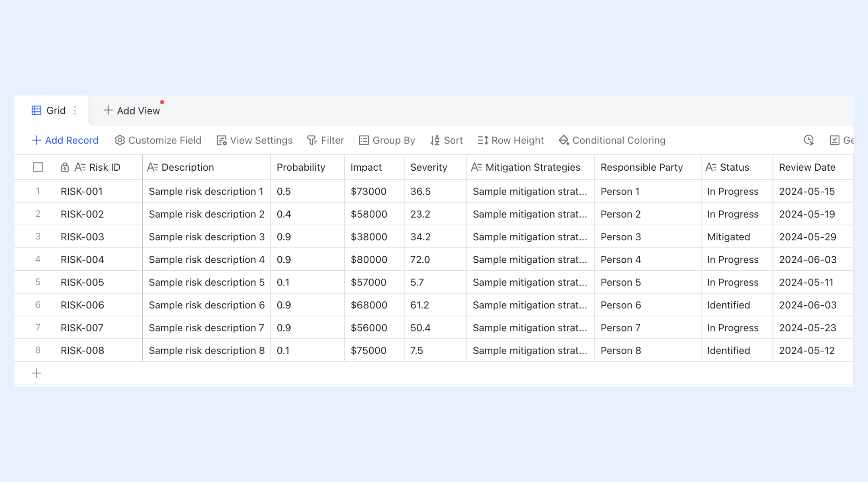
Task: Click the Person 1 cell
Action: (x=648, y=191)
